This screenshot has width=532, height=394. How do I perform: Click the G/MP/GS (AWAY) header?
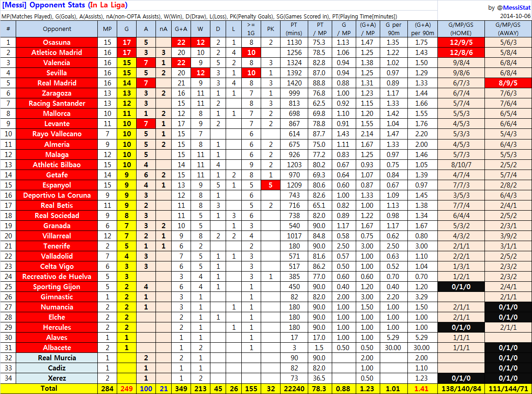point(508,29)
